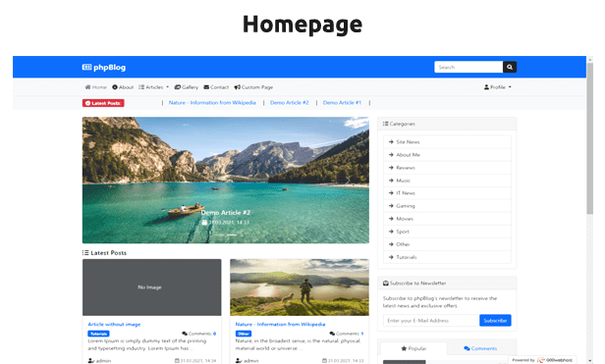Screen dimensions: 605x364
Task: Open the Contact nav link
Action: [x=216, y=87]
